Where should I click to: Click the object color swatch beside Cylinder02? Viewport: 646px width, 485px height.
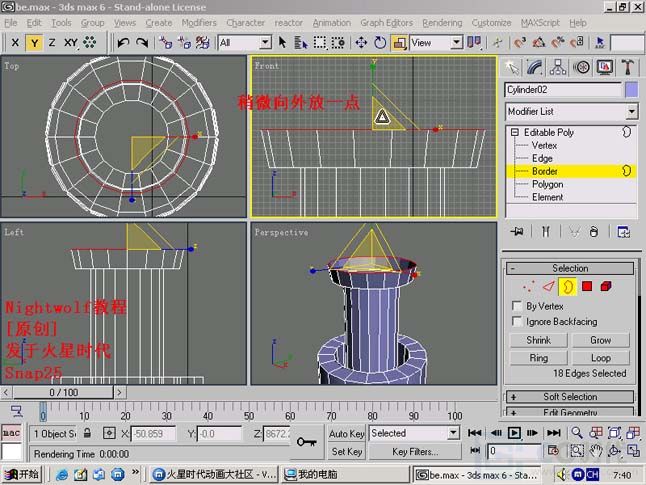632,90
